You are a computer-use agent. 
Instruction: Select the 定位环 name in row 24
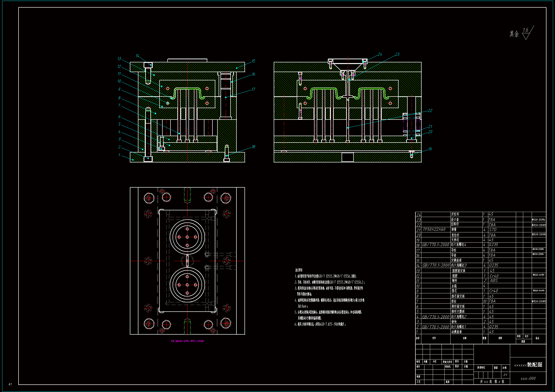pyautogui.click(x=455, y=214)
